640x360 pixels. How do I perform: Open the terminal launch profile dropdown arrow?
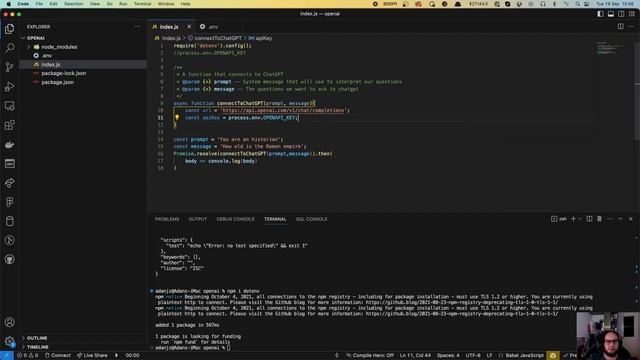[580, 219]
